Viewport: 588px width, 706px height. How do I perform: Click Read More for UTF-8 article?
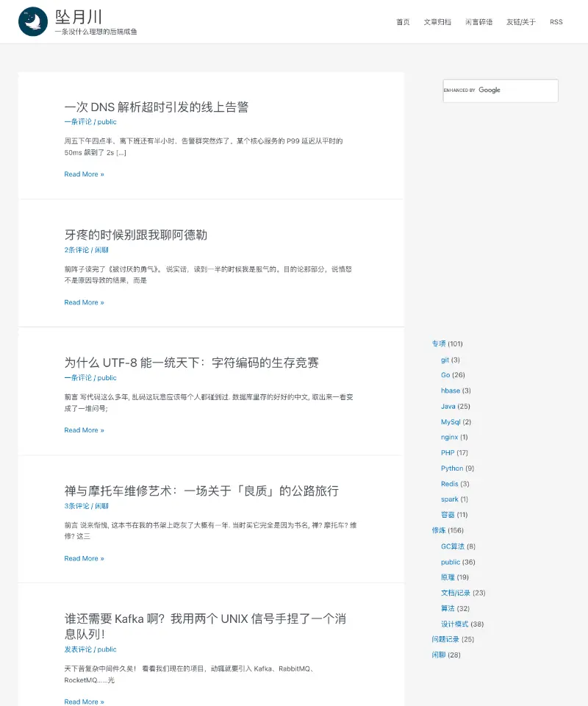tap(84, 430)
